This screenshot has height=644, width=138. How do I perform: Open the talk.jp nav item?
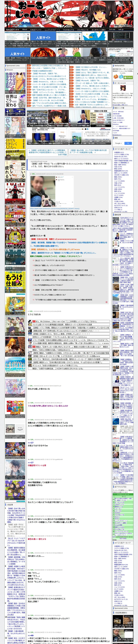pos(121,30)
